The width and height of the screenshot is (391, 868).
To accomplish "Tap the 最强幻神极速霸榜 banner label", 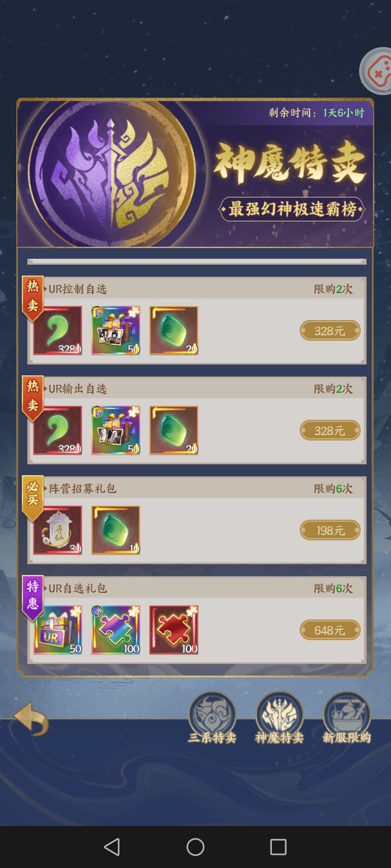I will pos(292,209).
